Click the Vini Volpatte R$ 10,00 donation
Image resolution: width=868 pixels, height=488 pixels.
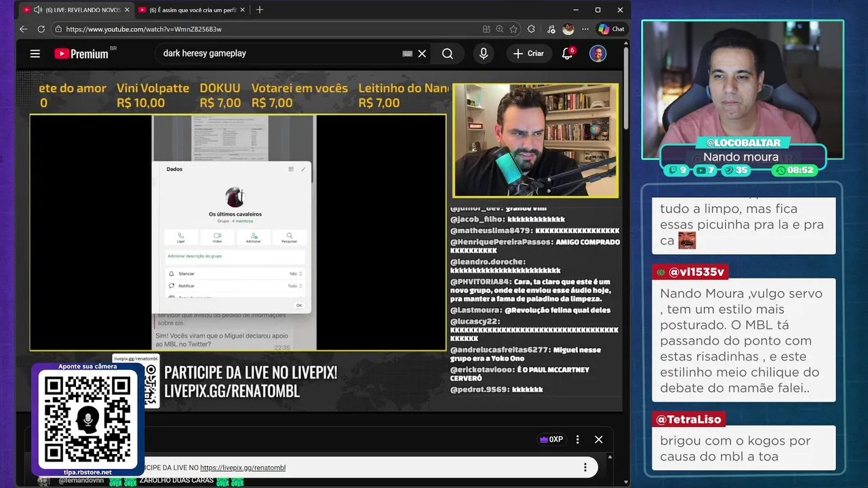click(153, 96)
